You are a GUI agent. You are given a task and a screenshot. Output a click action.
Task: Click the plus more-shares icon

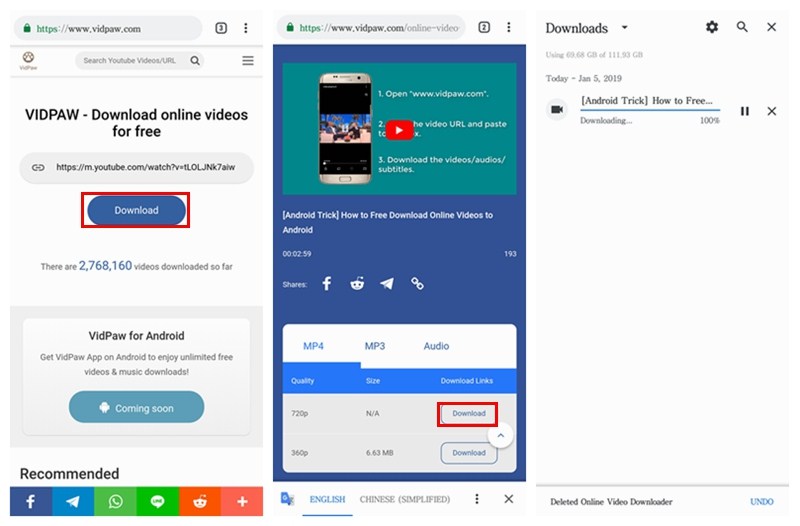(x=242, y=502)
